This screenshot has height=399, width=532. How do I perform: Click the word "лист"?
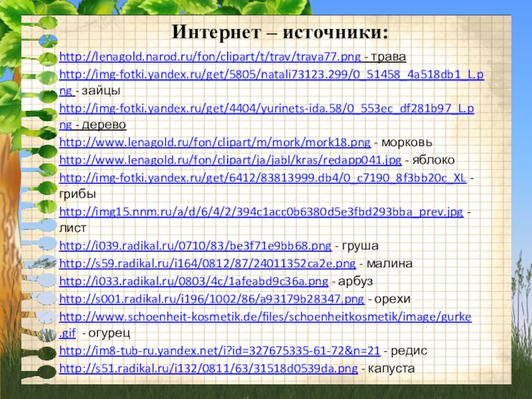(x=72, y=228)
